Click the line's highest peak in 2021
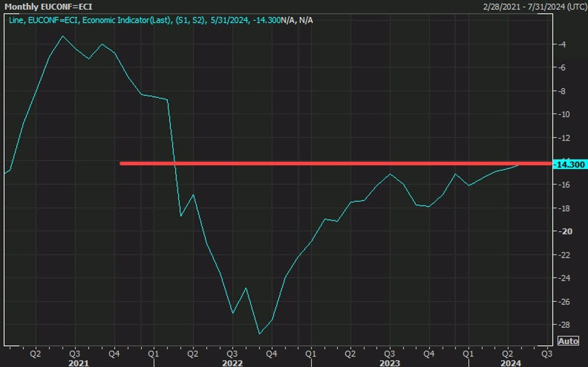This screenshot has height=367, width=588. (63, 37)
